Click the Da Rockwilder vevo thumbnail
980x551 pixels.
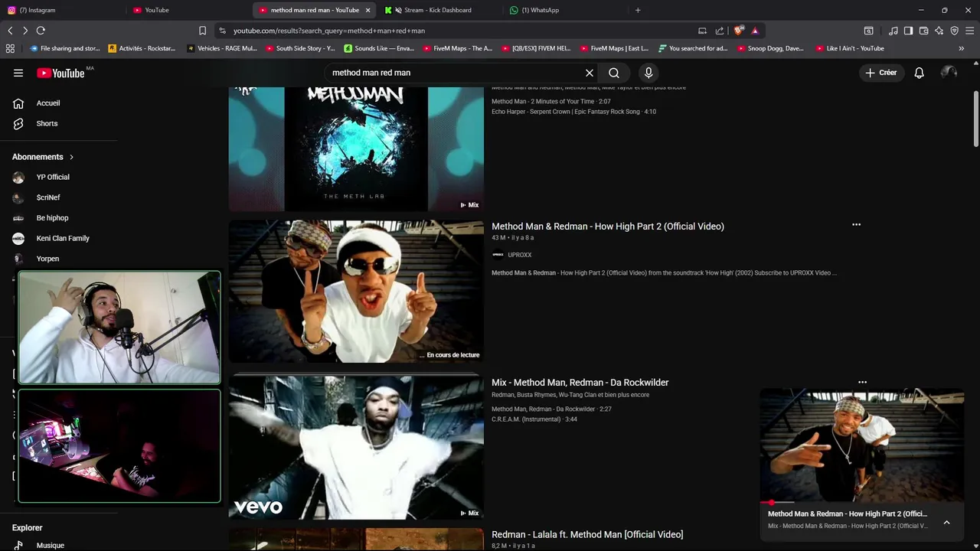pyautogui.click(x=356, y=447)
